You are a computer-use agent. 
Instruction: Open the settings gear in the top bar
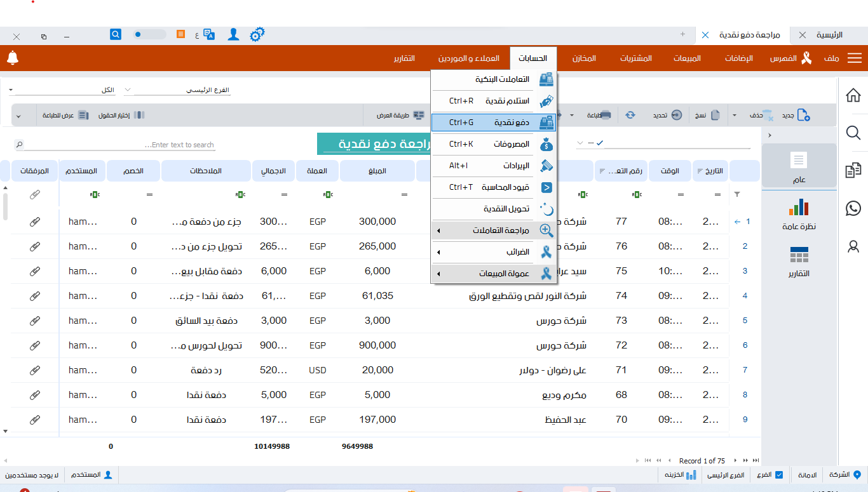coord(257,35)
